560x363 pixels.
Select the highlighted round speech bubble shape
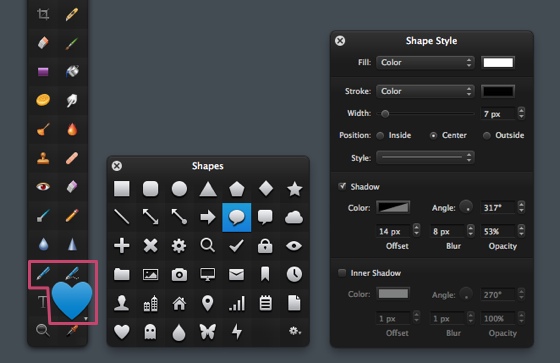tap(236, 218)
